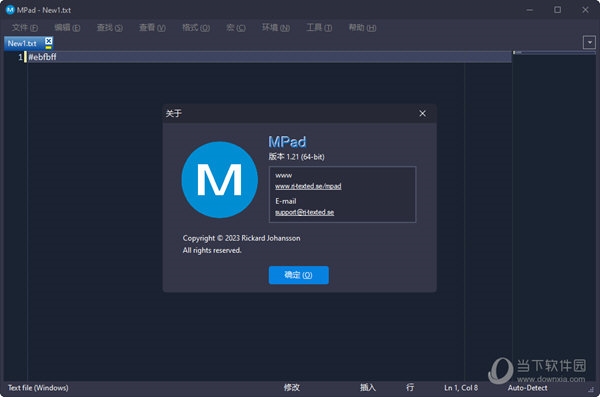This screenshot has width=600, height=397.
Task: Click the support@rj-texted.se email link
Action: (x=305, y=212)
